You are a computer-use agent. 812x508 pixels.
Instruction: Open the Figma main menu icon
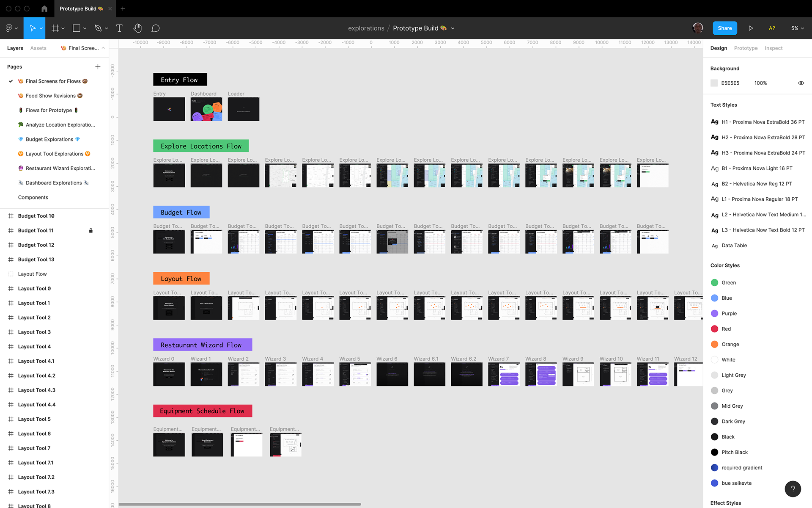9,28
